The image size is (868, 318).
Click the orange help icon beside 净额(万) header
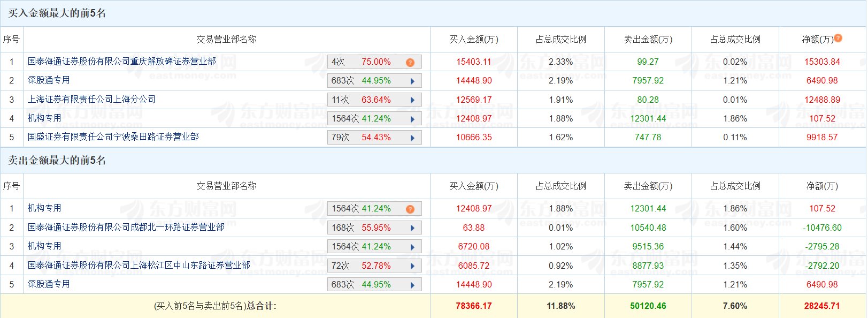838,38
